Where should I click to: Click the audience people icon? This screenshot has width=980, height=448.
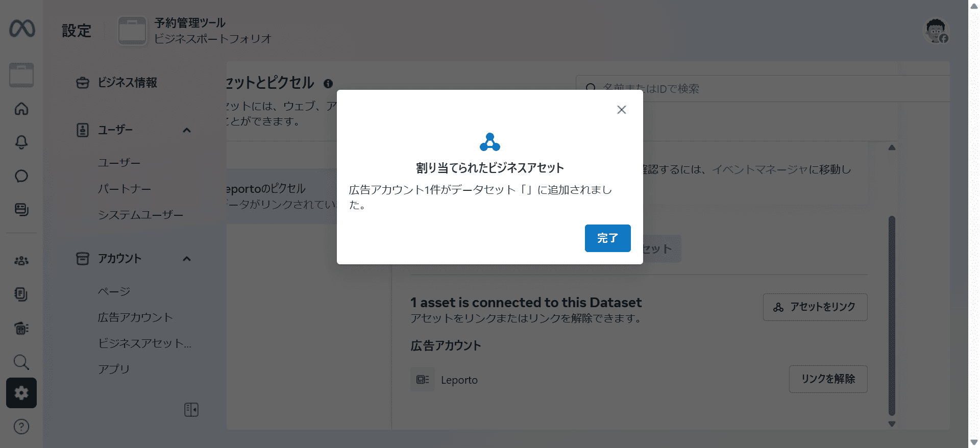pyautogui.click(x=21, y=261)
